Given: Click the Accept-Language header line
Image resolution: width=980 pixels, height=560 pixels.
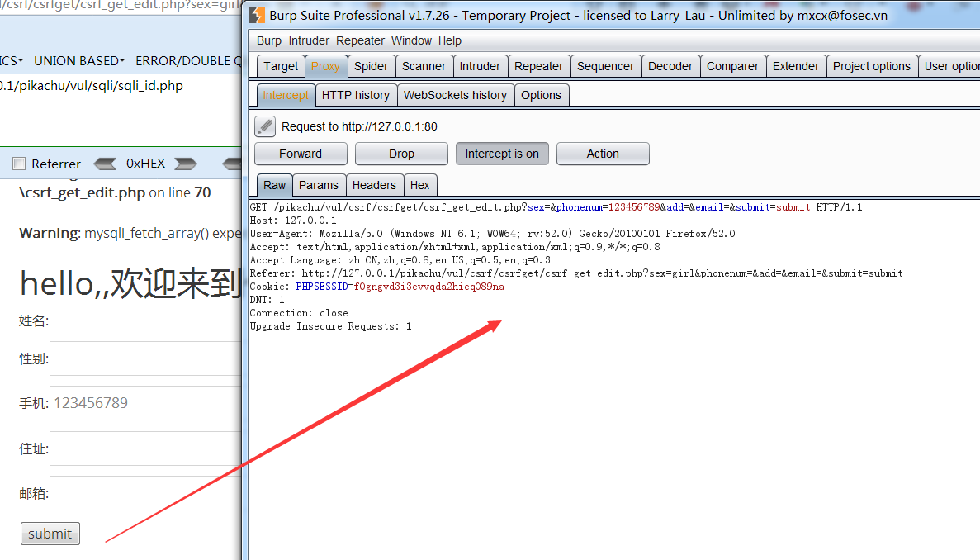Looking at the screenshot, I should pos(400,260).
